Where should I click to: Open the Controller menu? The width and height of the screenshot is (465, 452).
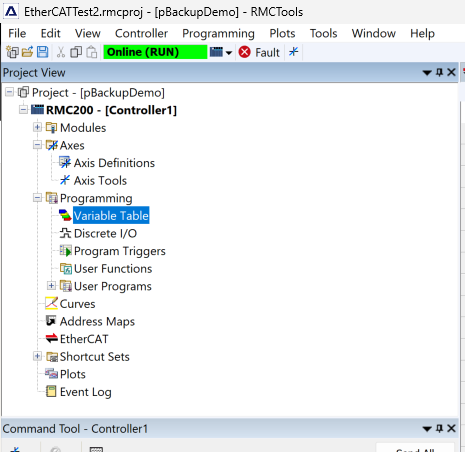141,33
